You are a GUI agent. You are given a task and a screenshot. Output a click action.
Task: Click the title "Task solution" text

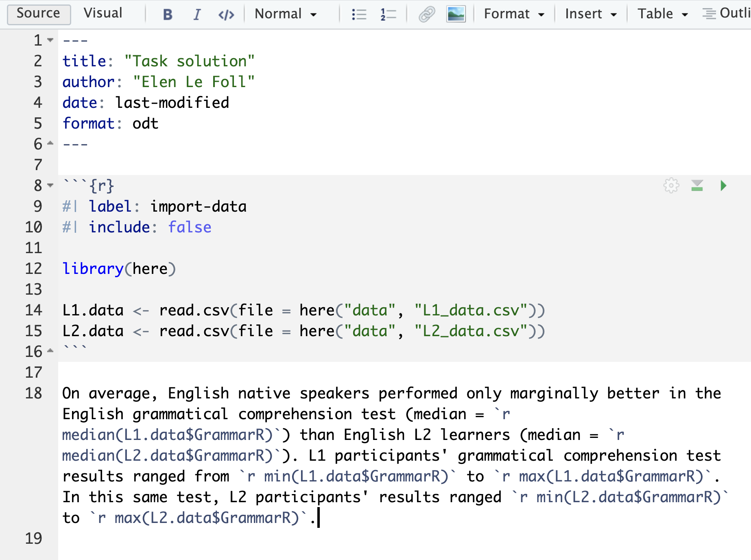point(190,61)
